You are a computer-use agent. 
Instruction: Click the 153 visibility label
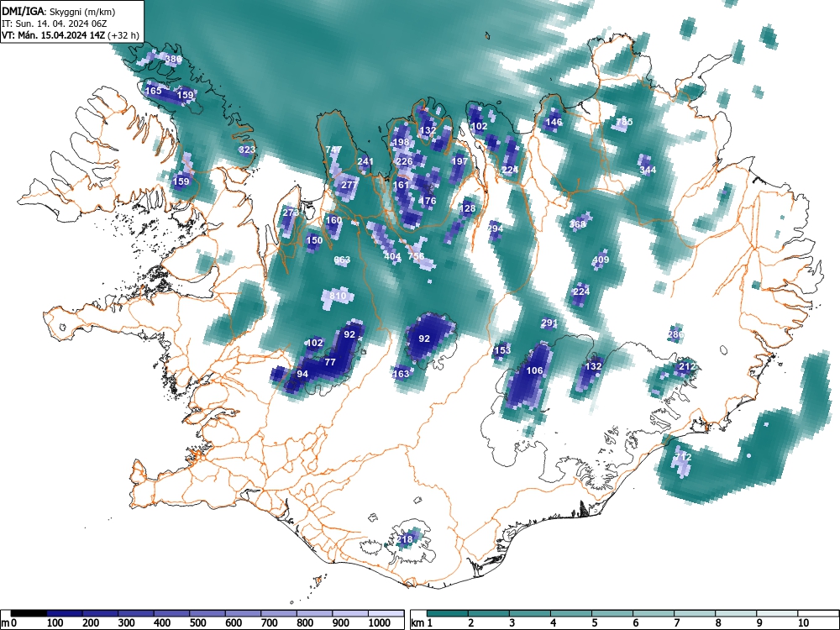point(502,350)
